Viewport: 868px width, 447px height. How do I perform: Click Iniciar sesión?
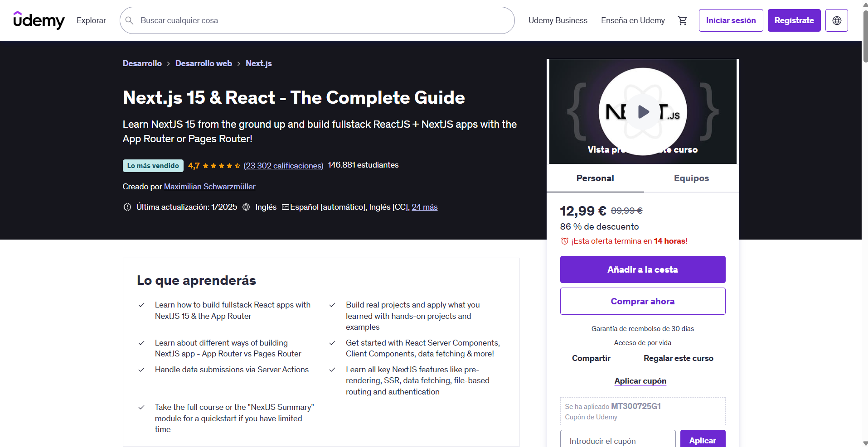point(730,20)
